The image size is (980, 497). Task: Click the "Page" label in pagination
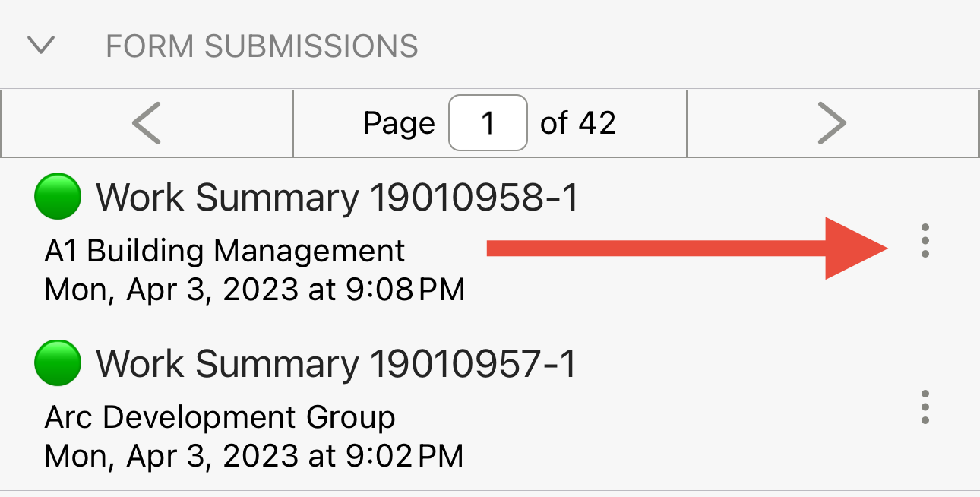tap(399, 123)
